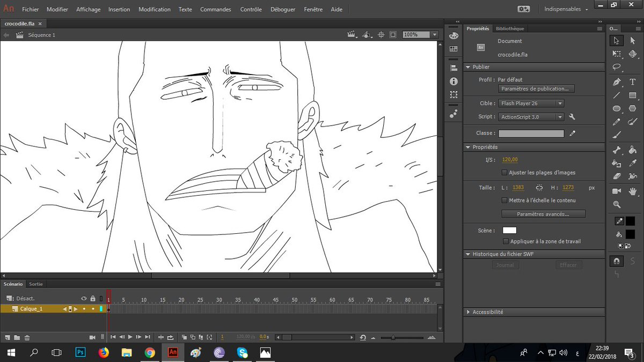Open the Commandes menu
The image size is (644, 362).
point(216,9)
